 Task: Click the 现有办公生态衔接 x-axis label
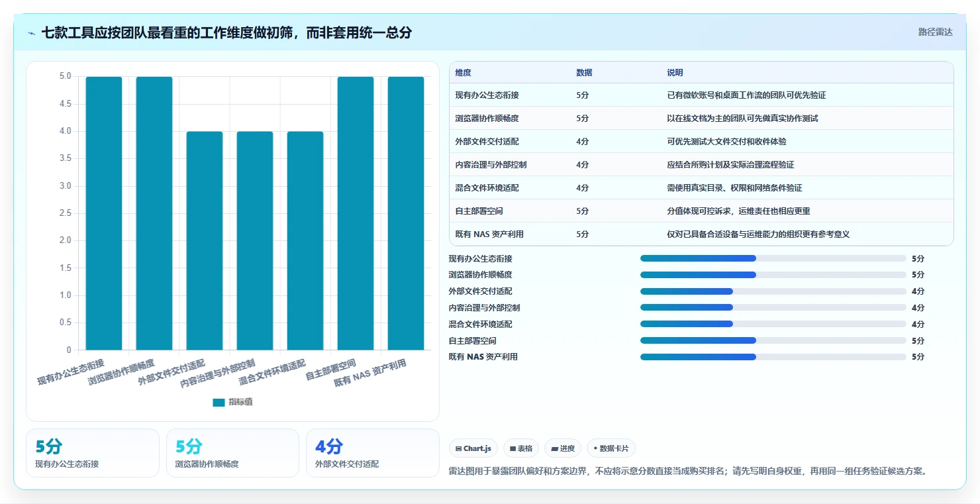(x=70, y=372)
